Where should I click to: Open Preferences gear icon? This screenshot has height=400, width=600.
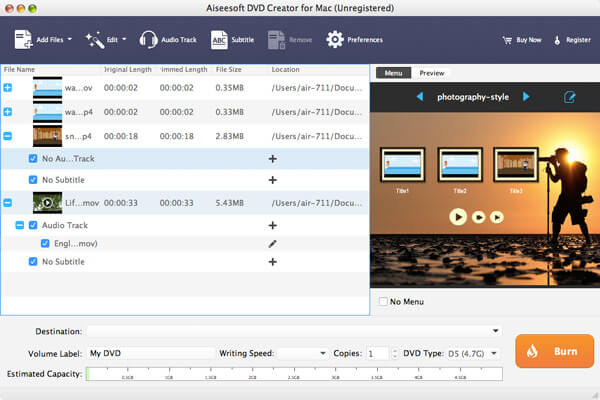pyautogui.click(x=335, y=39)
